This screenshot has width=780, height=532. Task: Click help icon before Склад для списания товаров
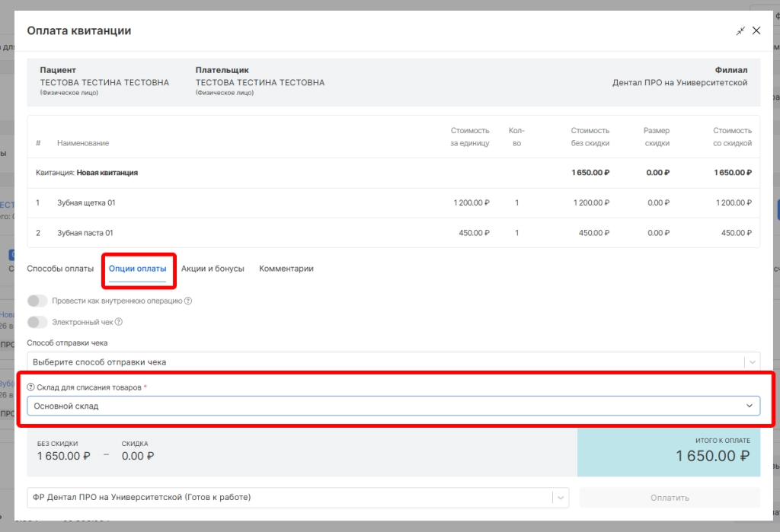[31, 387]
